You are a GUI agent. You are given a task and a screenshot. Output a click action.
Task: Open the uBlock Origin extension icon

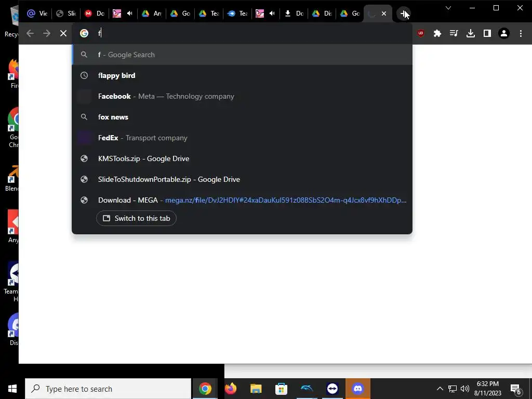(421, 33)
